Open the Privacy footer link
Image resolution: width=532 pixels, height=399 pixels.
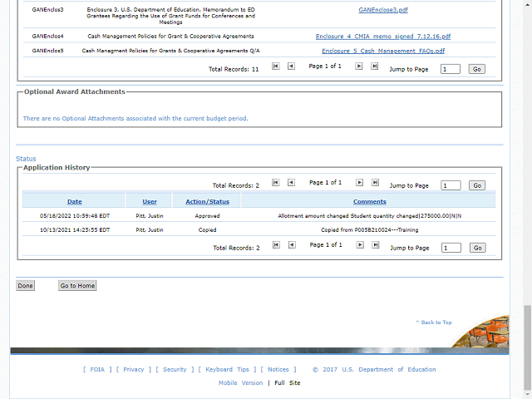point(134,369)
